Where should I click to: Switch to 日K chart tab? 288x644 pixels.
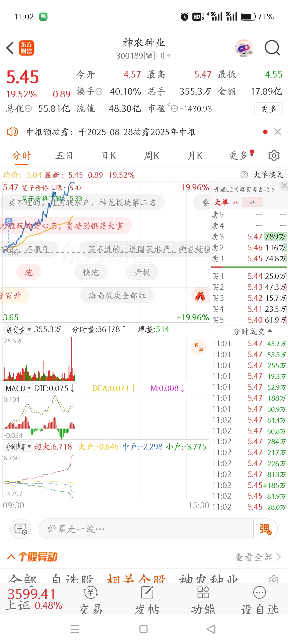(x=109, y=156)
